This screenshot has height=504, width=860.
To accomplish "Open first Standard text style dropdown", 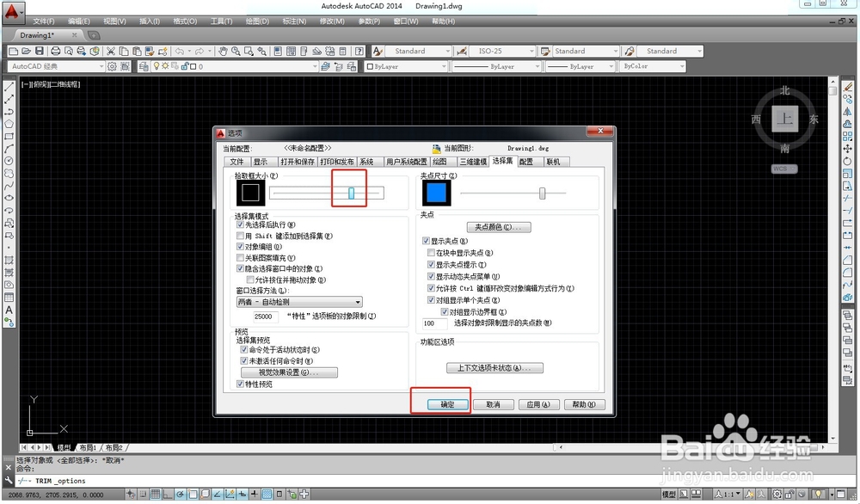I will tap(418, 51).
